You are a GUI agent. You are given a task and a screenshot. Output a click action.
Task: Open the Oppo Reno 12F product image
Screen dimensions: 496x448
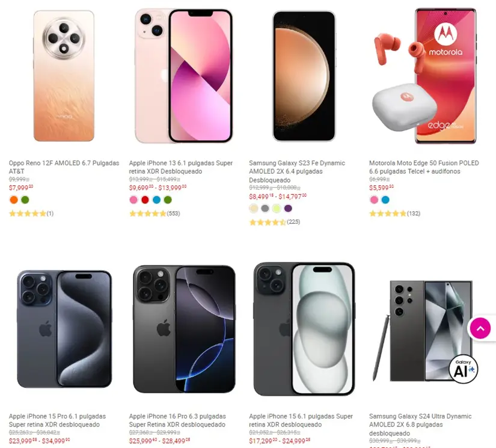(64, 76)
